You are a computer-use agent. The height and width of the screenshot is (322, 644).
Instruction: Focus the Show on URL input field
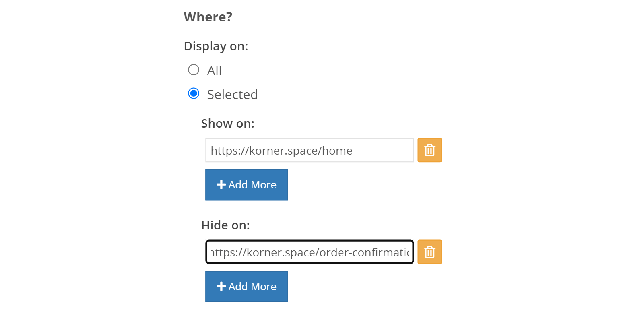pos(310,150)
